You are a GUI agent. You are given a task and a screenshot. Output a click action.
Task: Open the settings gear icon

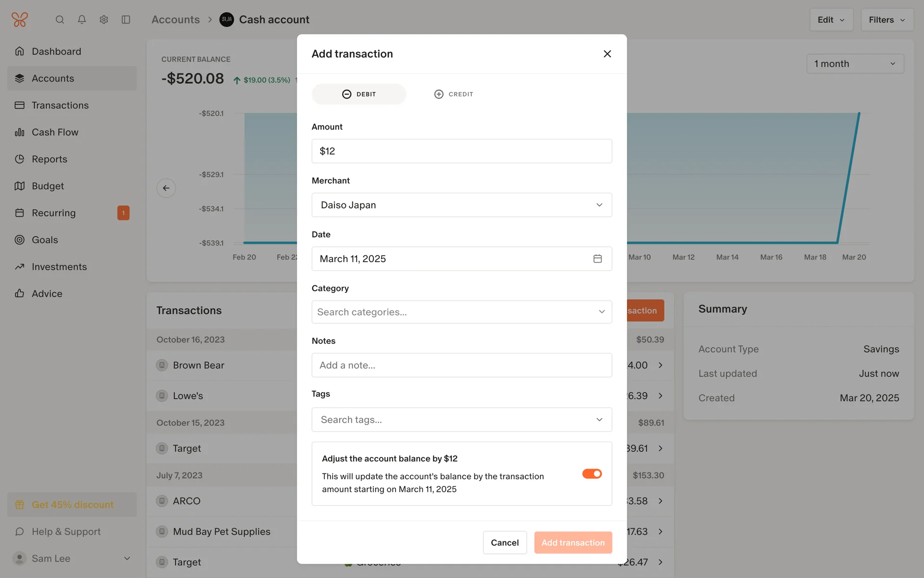pos(104,20)
